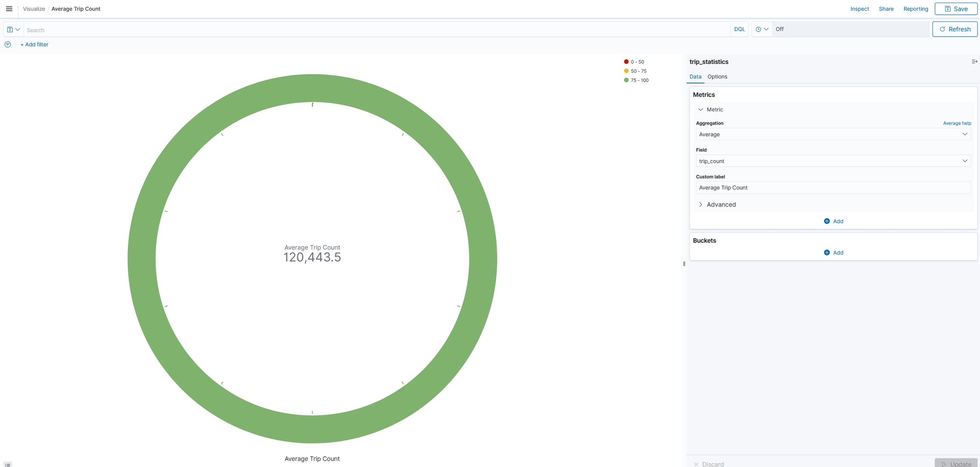Click the Discard button
The image size is (980, 467).
click(709, 464)
